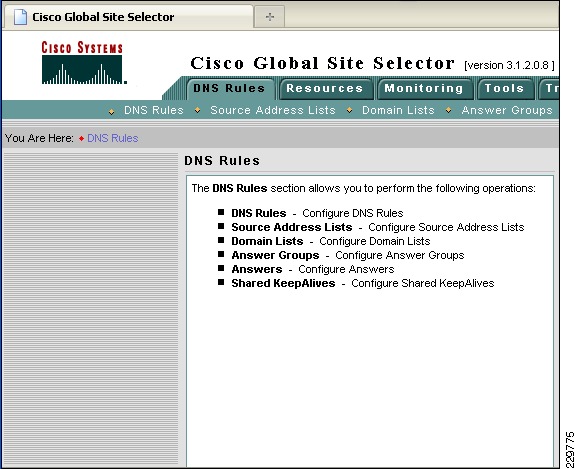Open a new browser tab with the plus icon
The width and height of the screenshot is (575, 469).
pos(270,17)
